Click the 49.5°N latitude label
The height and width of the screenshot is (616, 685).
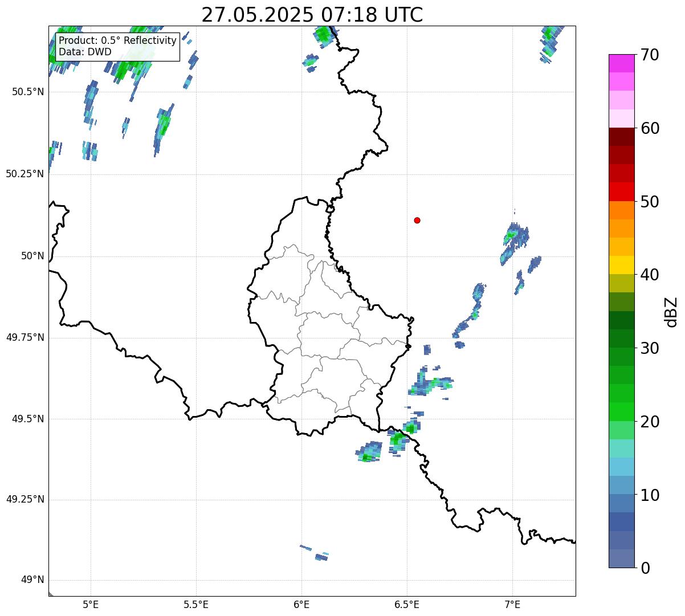[28, 419]
